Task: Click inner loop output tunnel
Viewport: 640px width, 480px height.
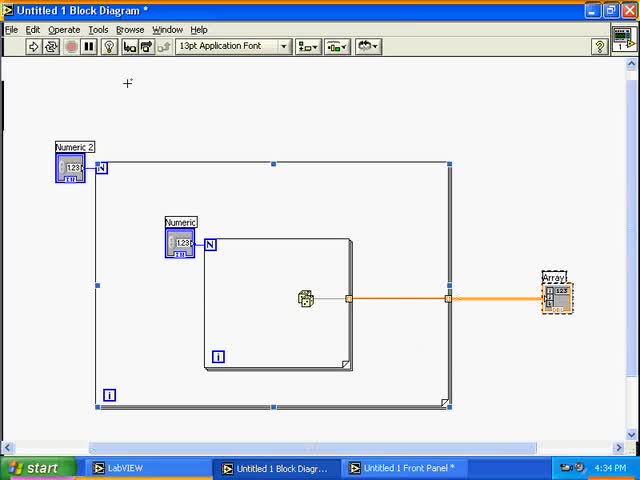Action: tap(349, 299)
